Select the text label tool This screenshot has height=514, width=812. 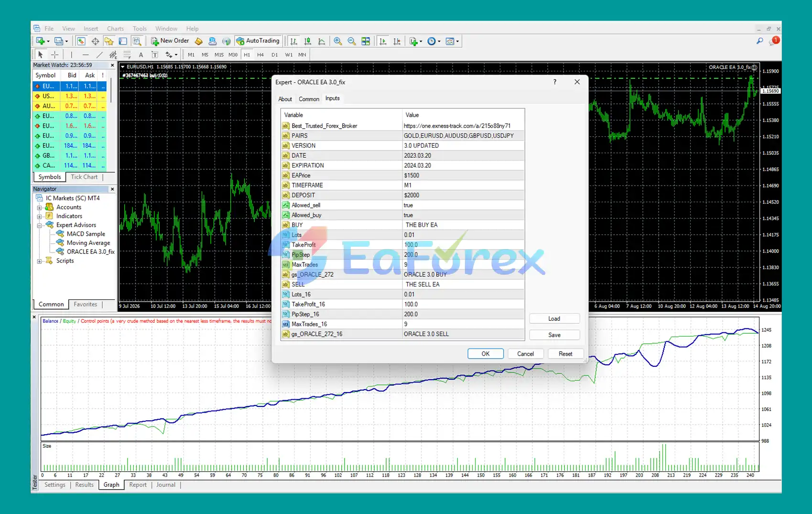(155, 55)
